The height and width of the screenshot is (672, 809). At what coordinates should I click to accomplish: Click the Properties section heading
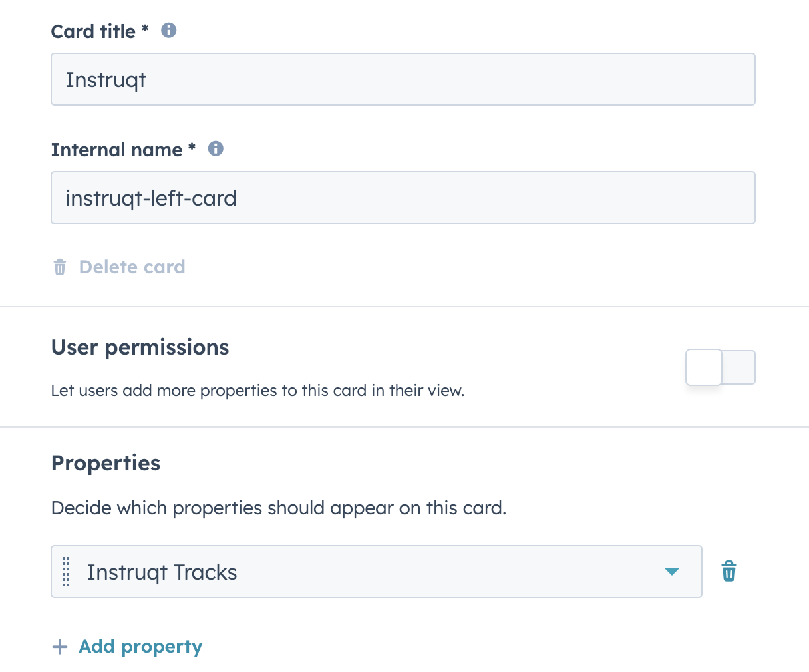(106, 463)
